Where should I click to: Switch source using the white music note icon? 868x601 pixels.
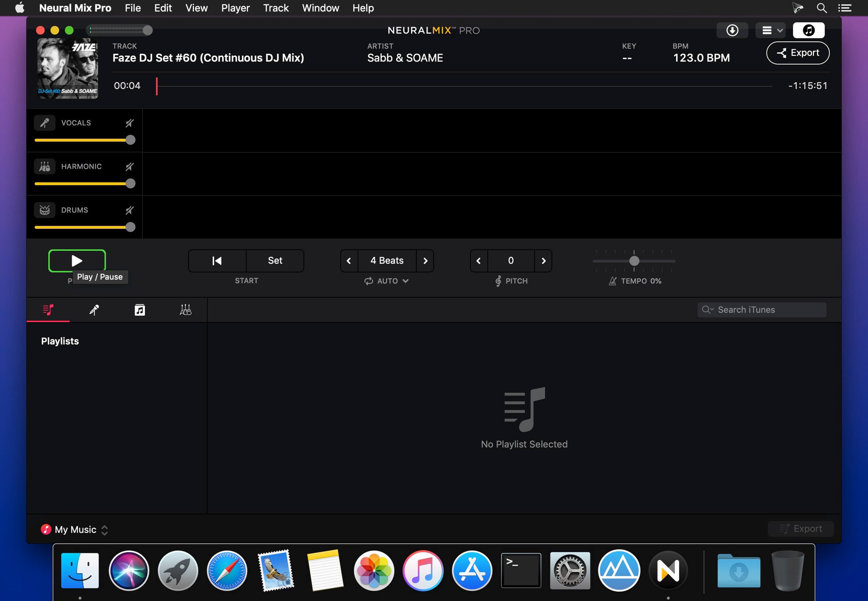pos(809,30)
